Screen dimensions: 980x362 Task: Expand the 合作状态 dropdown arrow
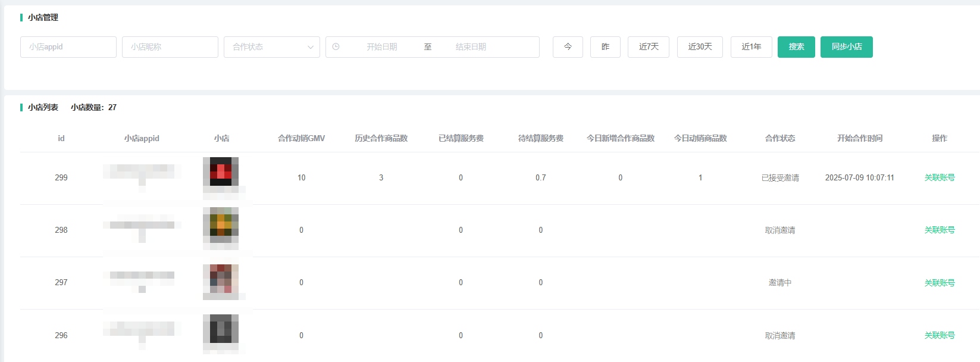(310, 47)
